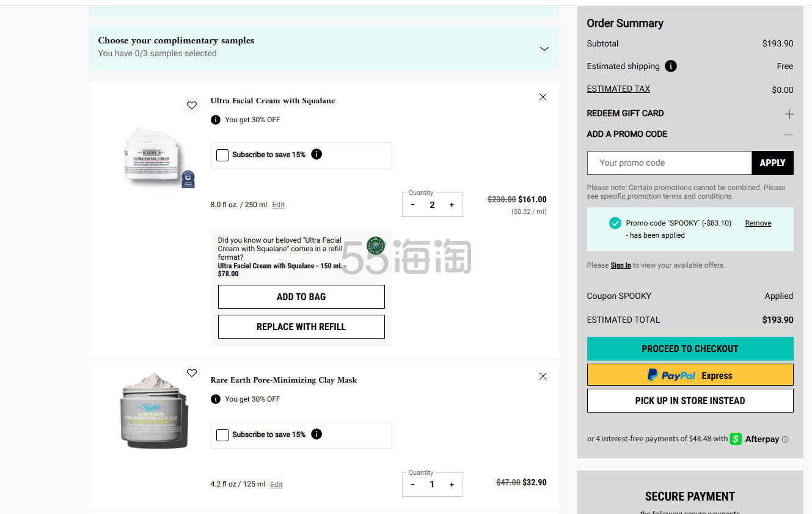Open Rare Earth Clay Mask 30% OFF info icon

pyautogui.click(x=216, y=399)
